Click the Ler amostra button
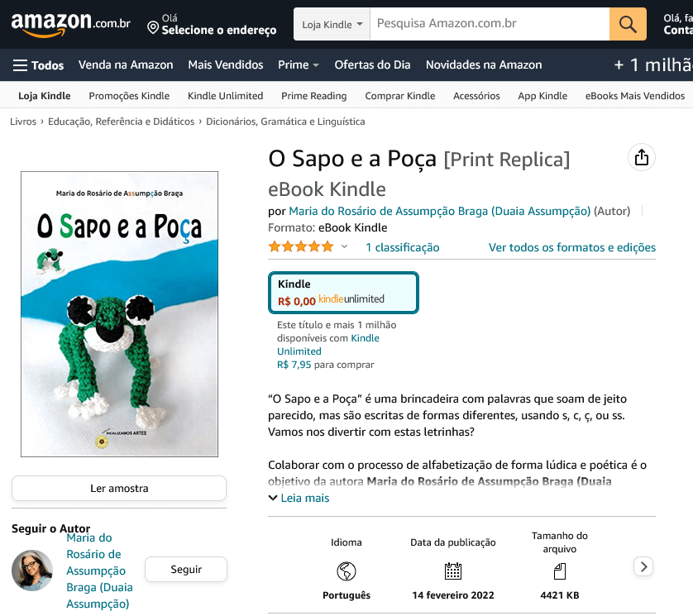Viewport: 693px width, 616px height. pyautogui.click(x=119, y=489)
